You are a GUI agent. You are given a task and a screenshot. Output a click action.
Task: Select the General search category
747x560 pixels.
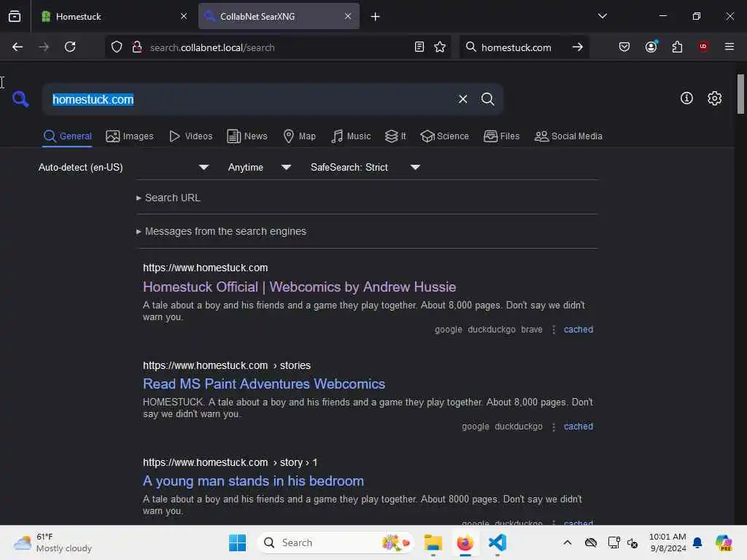click(67, 136)
